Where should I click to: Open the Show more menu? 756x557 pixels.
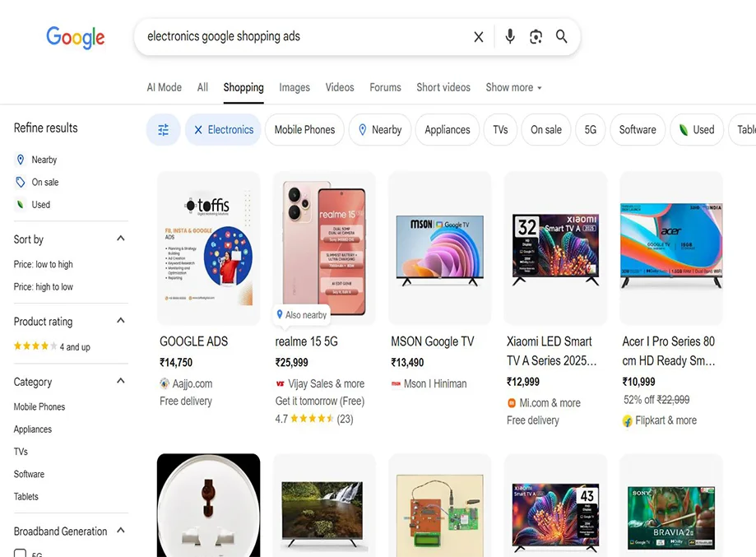click(x=513, y=87)
